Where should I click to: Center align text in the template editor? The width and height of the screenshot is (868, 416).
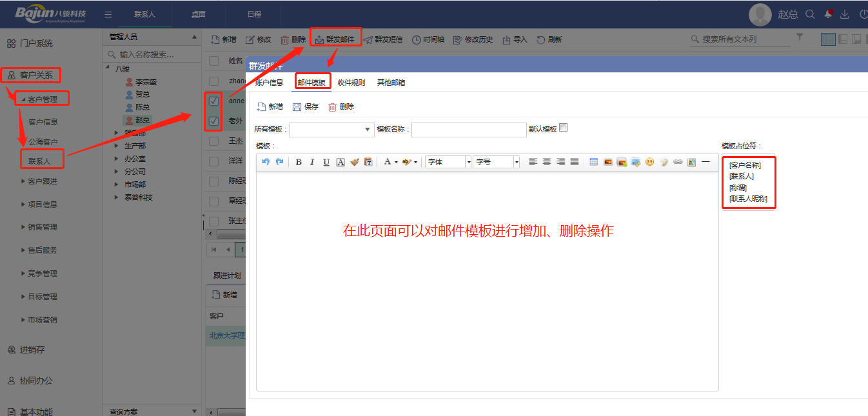(547, 162)
